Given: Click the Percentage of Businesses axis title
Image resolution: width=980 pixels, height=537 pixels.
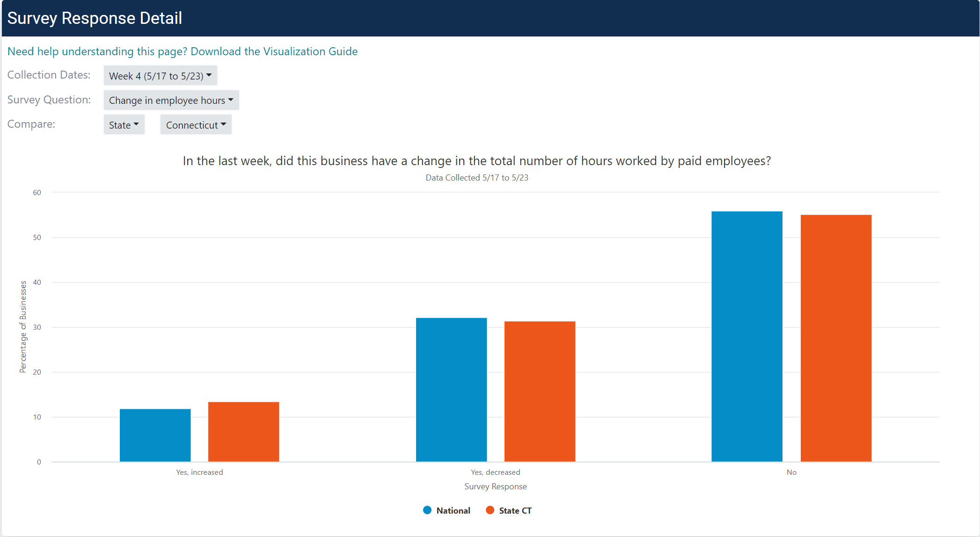Looking at the screenshot, I should pos(23,327).
